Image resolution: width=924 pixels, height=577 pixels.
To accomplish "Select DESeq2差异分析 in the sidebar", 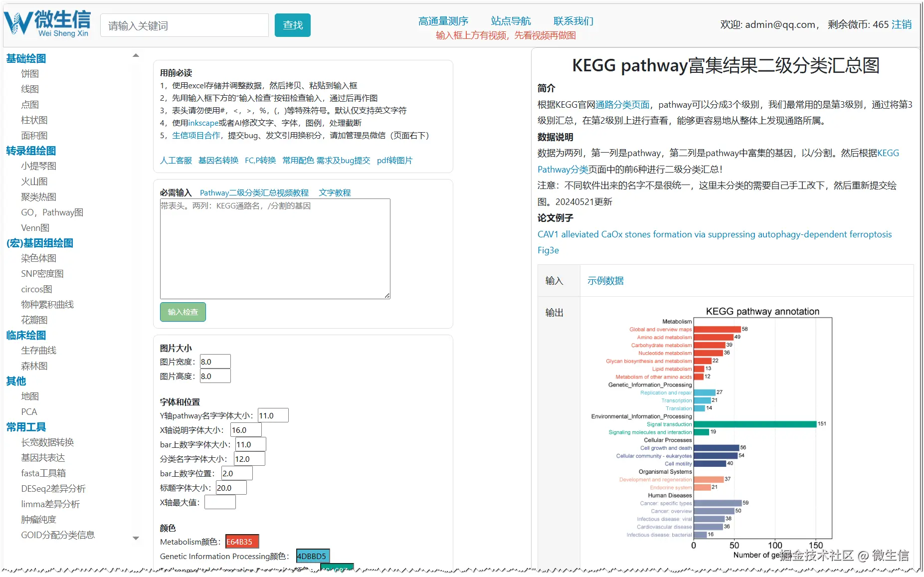I will pyautogui.click(x=53, y=489).
